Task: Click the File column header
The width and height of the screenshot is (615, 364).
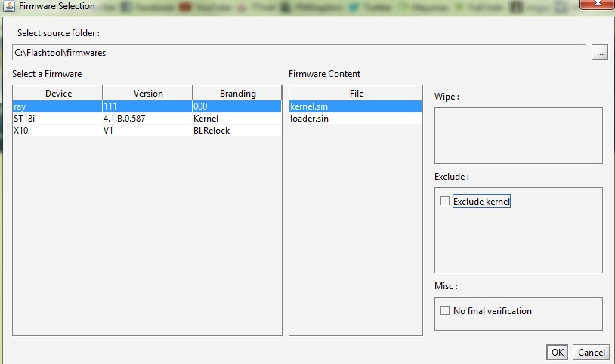Action: [x=356, y=94]
